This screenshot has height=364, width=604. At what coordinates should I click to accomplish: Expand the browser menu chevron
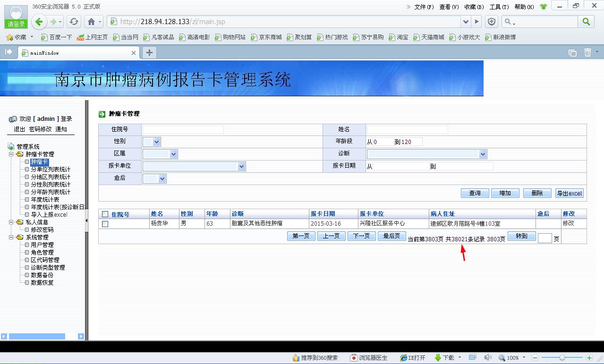(x=408, y=7)
